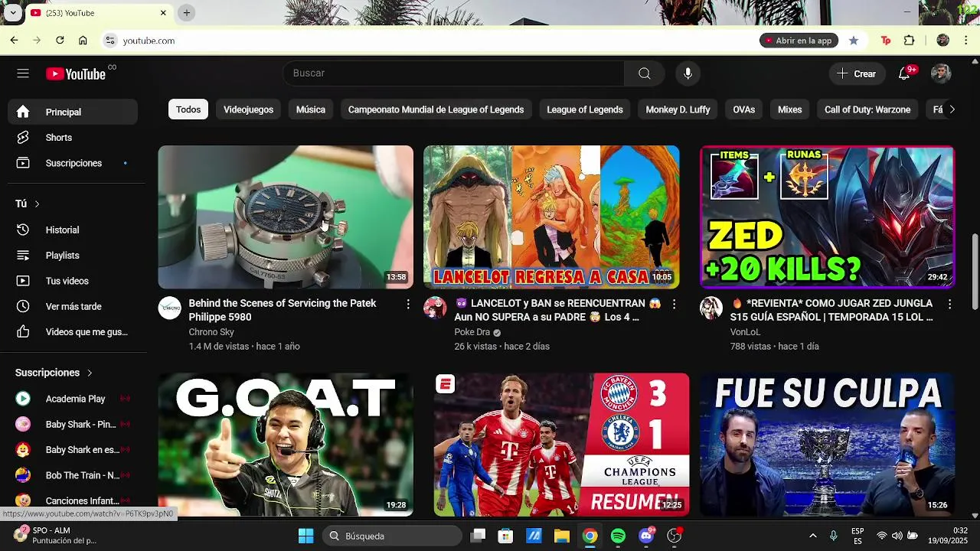Image resolution: width=980 pixels, height=551 pixels.
Task: Open more options for ZED JUNGLA video
Action: [949, 304]
